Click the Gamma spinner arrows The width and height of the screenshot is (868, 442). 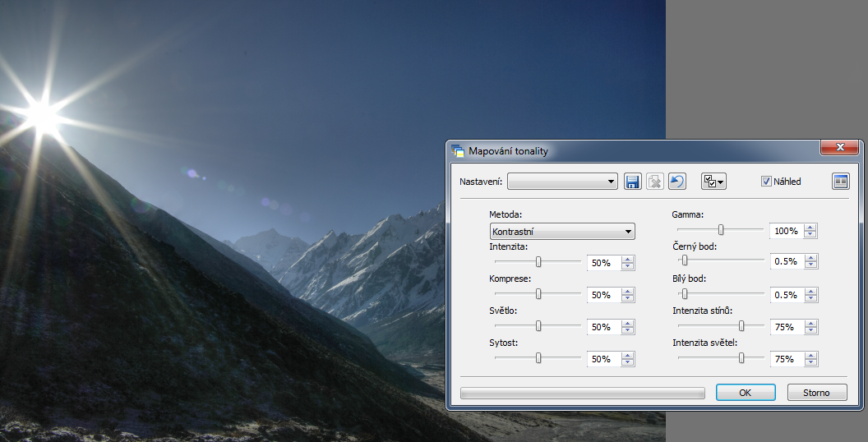click(x=810, y=231)
